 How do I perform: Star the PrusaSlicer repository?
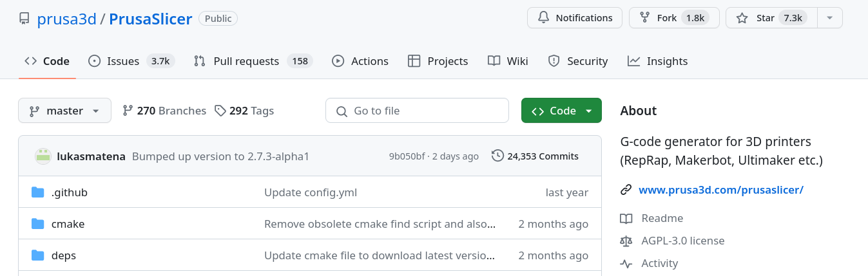click(x=771, y=18)
